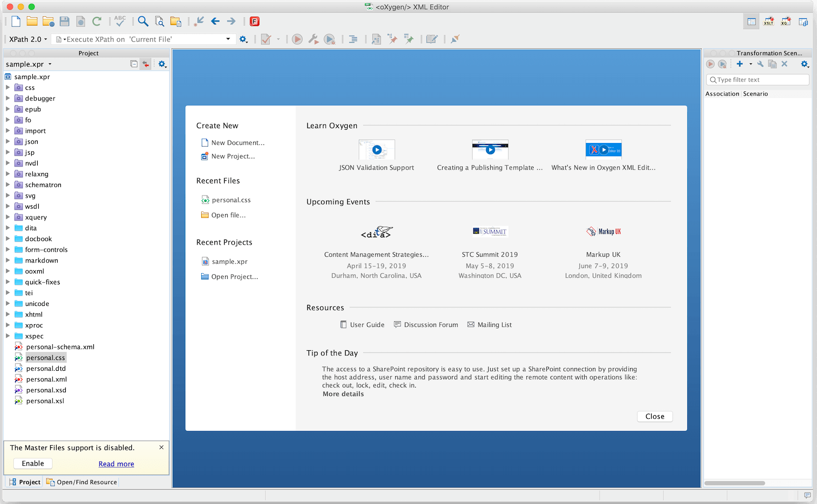Viewport: 817px width, 504px height.
Task: Open the Discussion Forum link
Action: pyautogui.click(x=426, y=325)
